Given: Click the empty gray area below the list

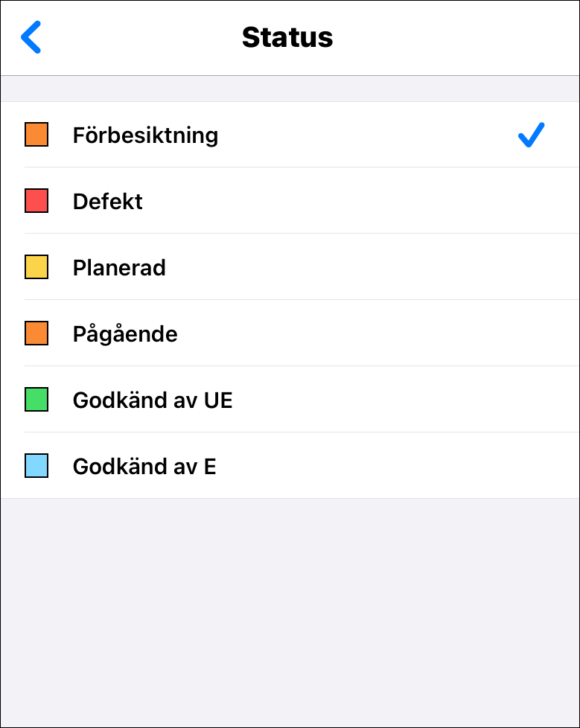Looking at the screenshot, I should pyautogui.click(x=290, y=610).
